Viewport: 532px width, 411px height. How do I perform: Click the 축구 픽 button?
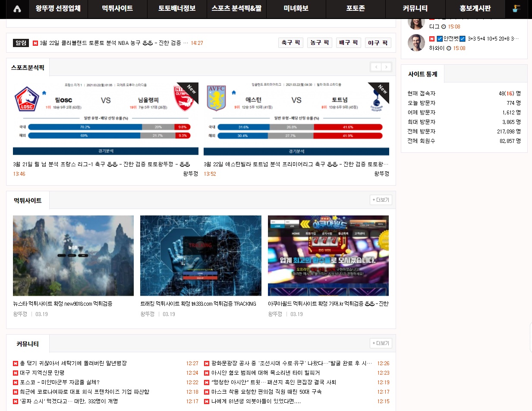pos(291,43)
